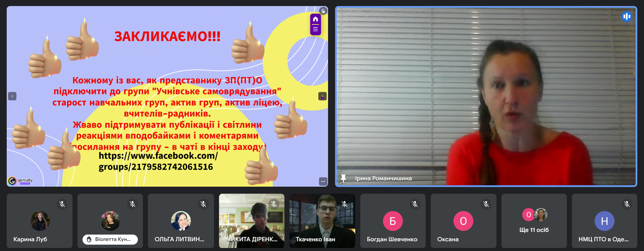Click muted mic on Богдан Шевченко tile
This screenshot has height=251, width=644.
click(x=415, y=204)
